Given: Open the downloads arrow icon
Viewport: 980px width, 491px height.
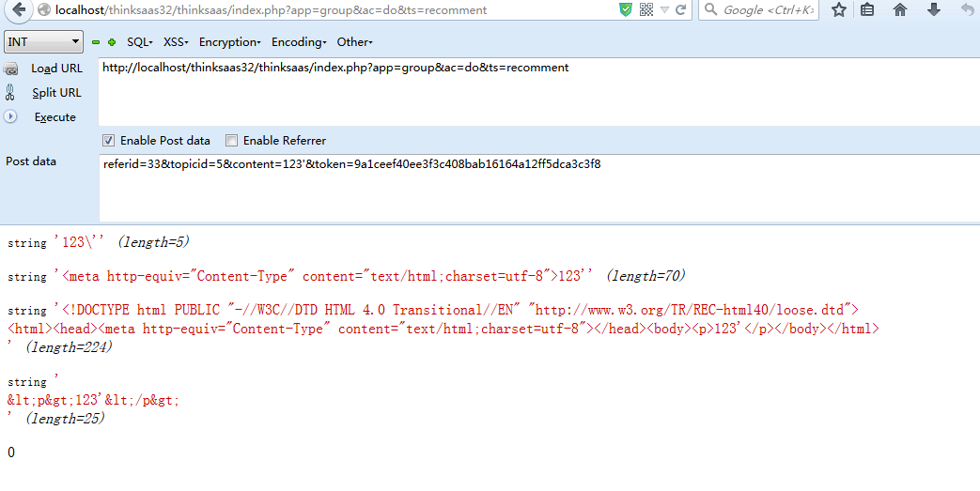Looking at the screenshot, I should click(934, 9).
